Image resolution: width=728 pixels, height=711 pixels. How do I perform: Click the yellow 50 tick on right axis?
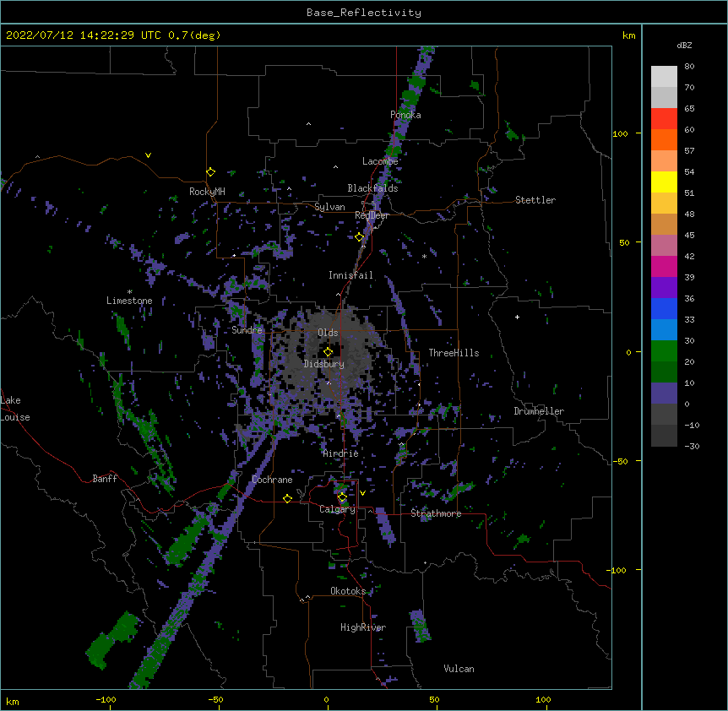click(x=625, y=242)
